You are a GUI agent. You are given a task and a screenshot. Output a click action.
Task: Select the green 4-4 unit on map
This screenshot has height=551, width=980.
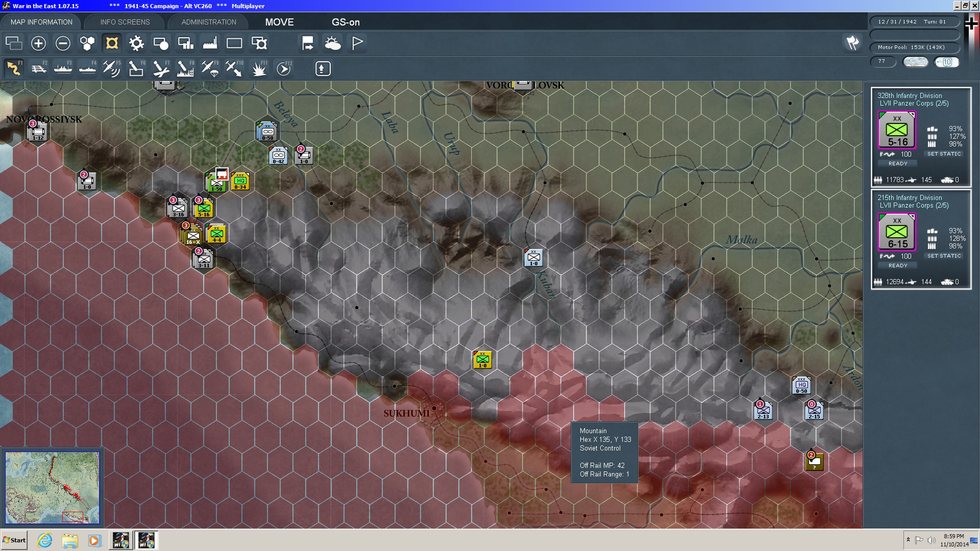point(216,234)
